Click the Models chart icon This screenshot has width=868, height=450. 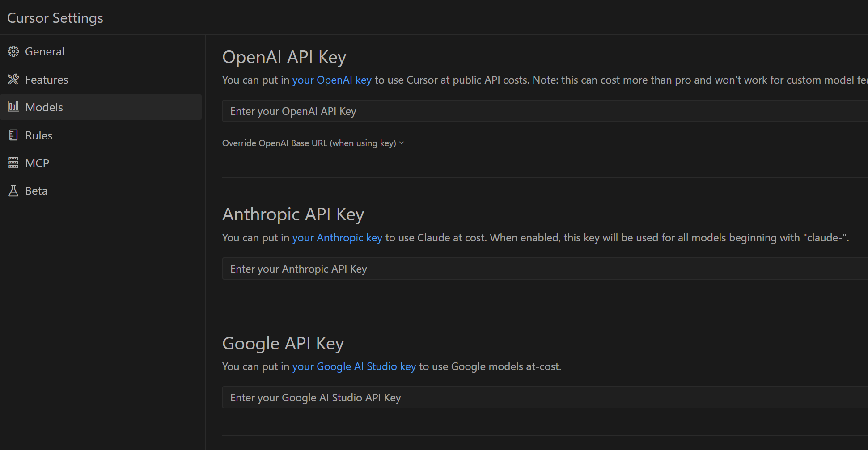coord(13,107)
